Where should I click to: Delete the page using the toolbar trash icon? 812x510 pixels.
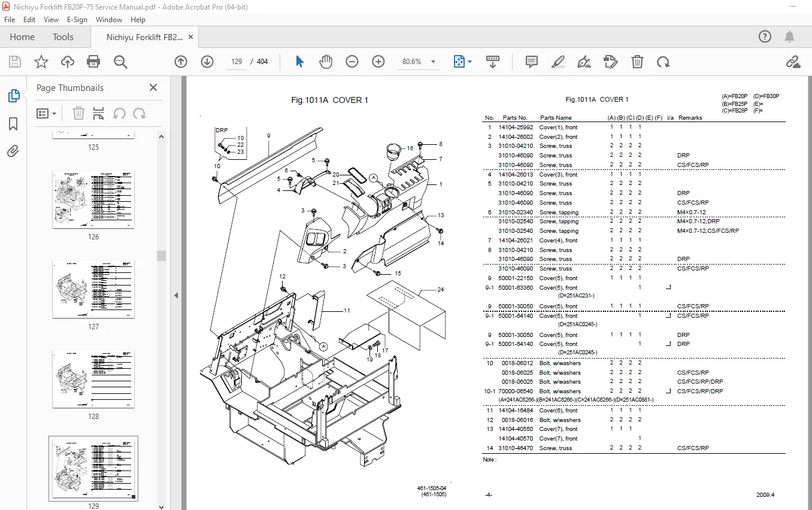click(638, 62)
